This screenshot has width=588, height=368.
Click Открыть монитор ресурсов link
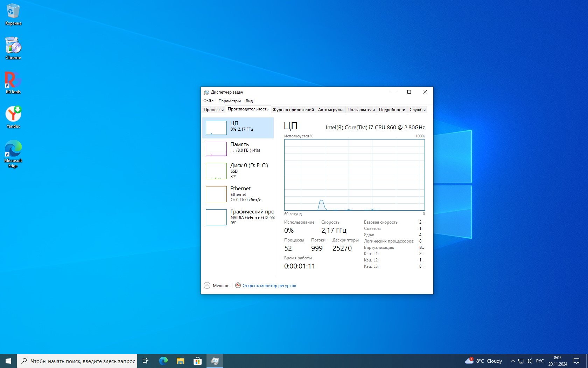(x=269, y=286)
